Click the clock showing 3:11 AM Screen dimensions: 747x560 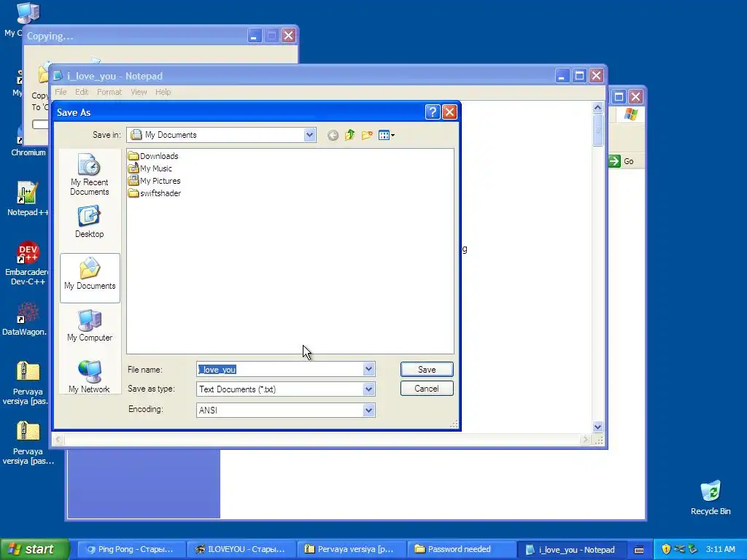[720, 550]
